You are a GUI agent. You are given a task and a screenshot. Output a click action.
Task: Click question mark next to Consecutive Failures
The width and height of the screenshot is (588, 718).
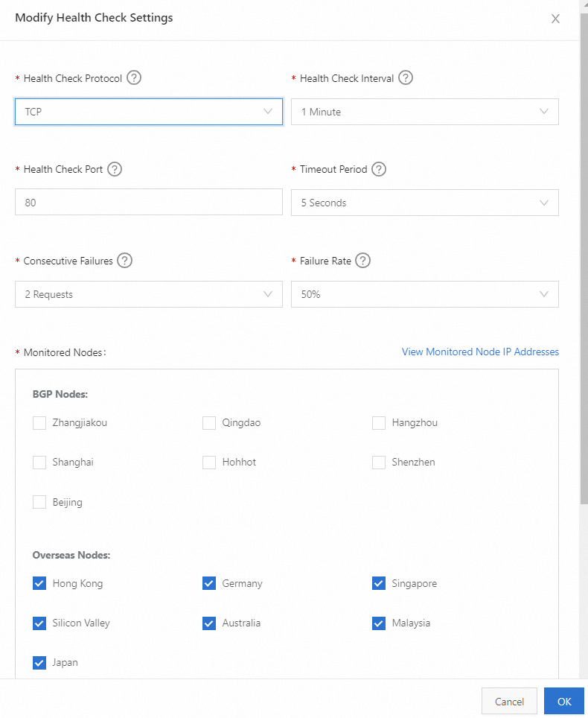[125, 261]
